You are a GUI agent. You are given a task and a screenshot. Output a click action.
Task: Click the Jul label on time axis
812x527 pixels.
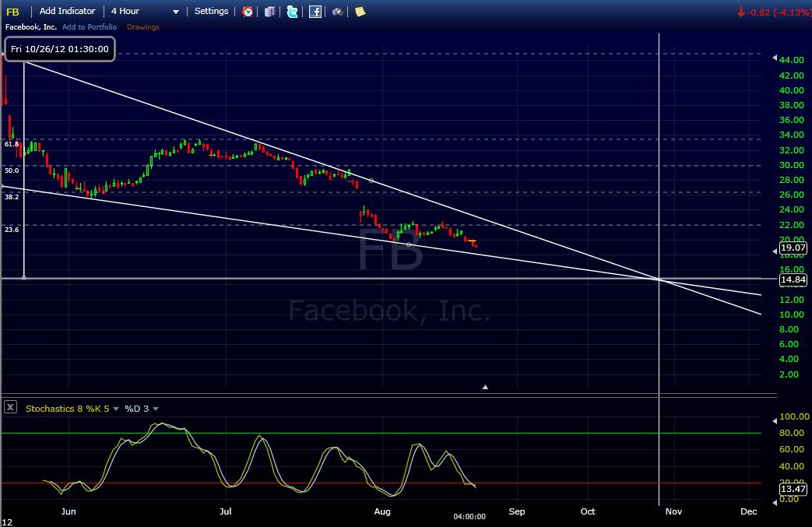coord(225,511)
